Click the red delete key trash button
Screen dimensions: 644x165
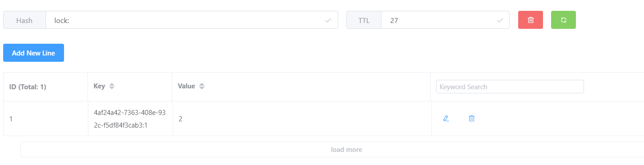[530, 20]
